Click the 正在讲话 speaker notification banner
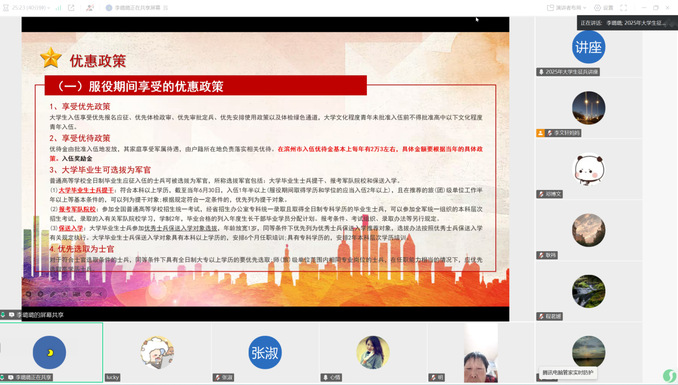The width and height of the screenshot is (678, 385). [x=627, y=22]
